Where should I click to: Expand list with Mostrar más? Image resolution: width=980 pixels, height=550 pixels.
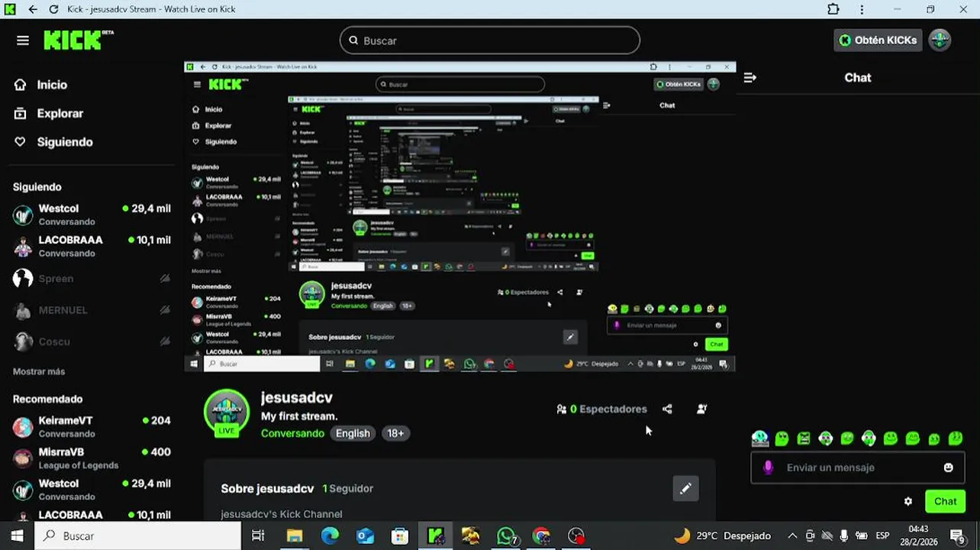[x=39, y=371]
